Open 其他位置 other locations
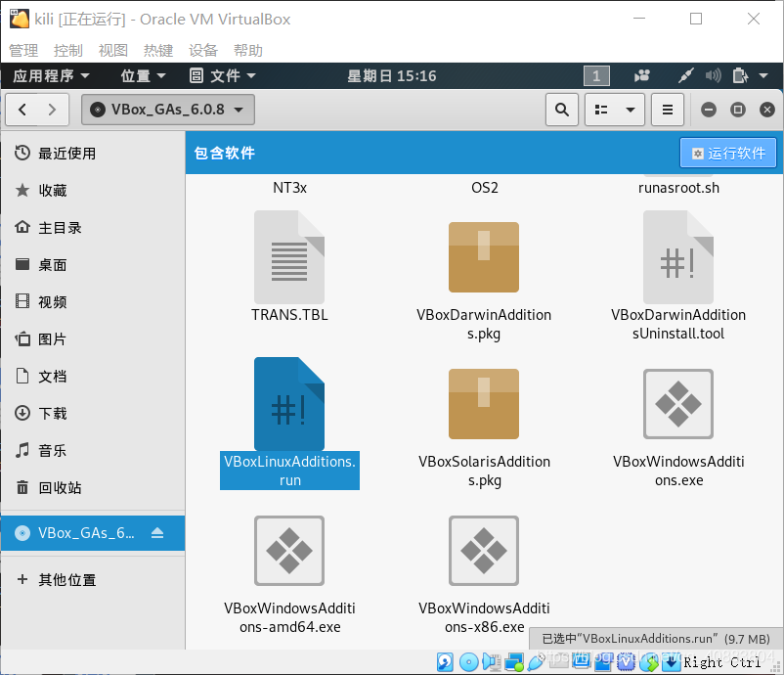 point(93,579)
